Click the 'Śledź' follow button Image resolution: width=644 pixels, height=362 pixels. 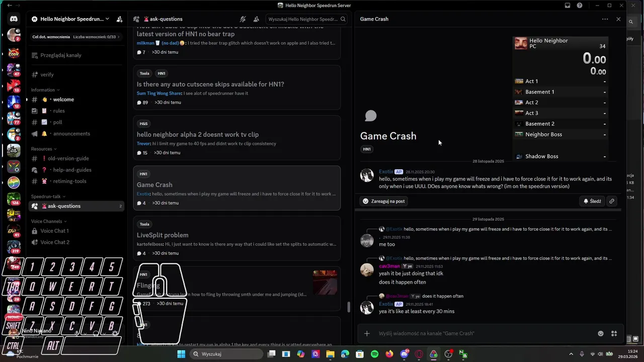click(x=592, y=201)
